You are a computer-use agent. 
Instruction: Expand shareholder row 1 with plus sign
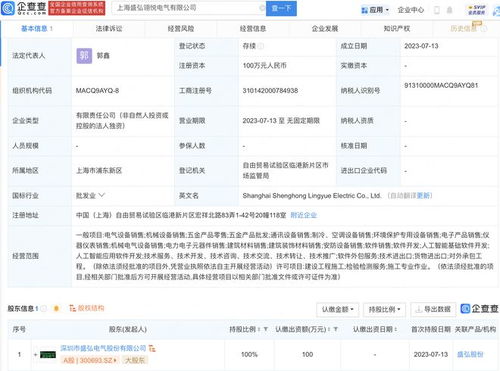coord(35,354)
